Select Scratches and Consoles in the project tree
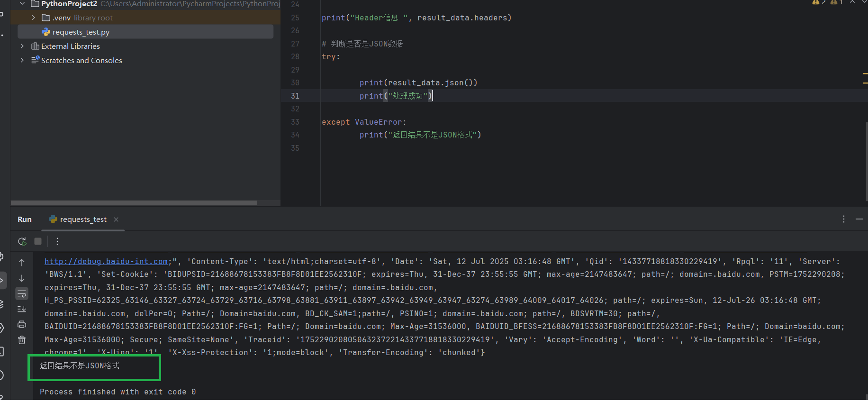This screenshot has height=402, width=868. click(81, 60)
